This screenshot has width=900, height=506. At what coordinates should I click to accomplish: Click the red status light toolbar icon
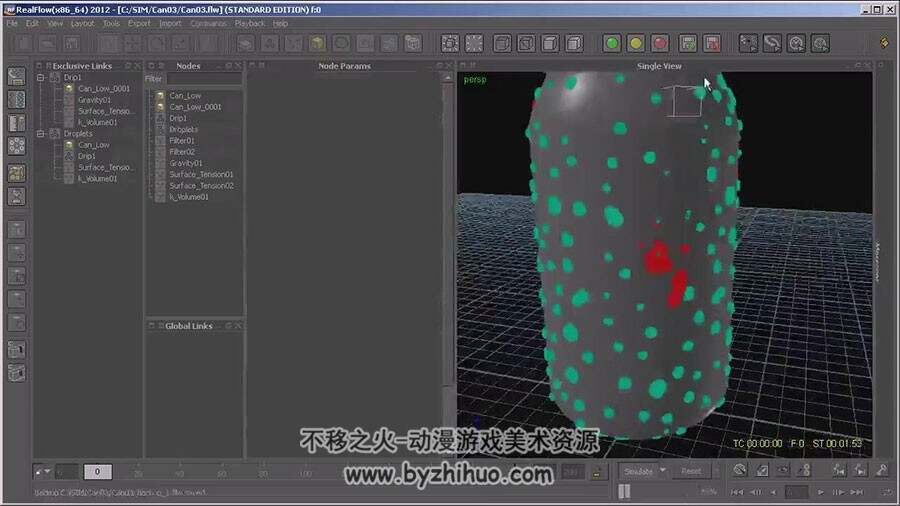[x=660, y=43]
